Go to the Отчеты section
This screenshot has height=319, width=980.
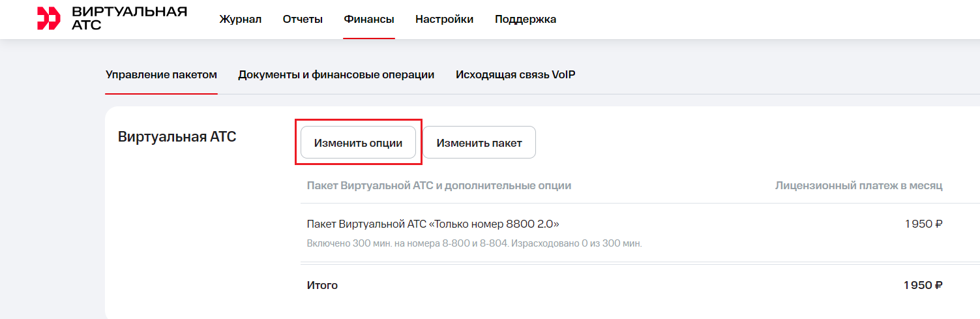tap(303, 20)
